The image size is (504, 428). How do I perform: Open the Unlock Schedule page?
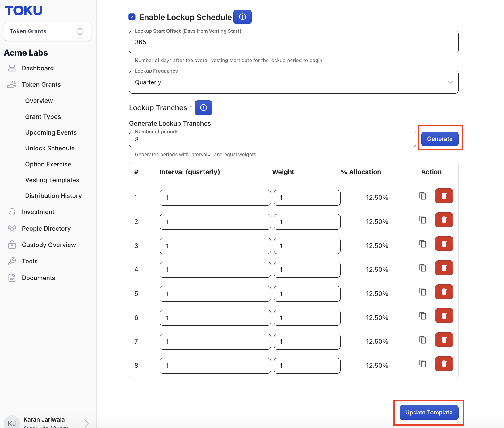point(50,148)
